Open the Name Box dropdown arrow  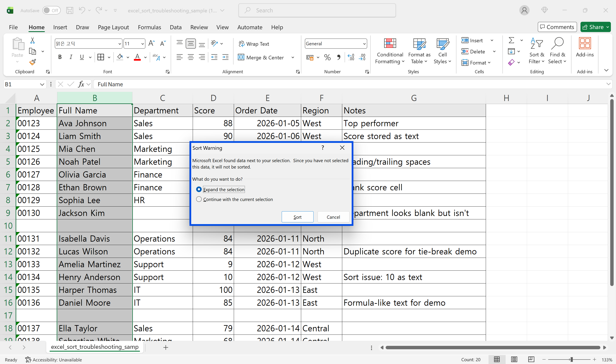(42, 84)
